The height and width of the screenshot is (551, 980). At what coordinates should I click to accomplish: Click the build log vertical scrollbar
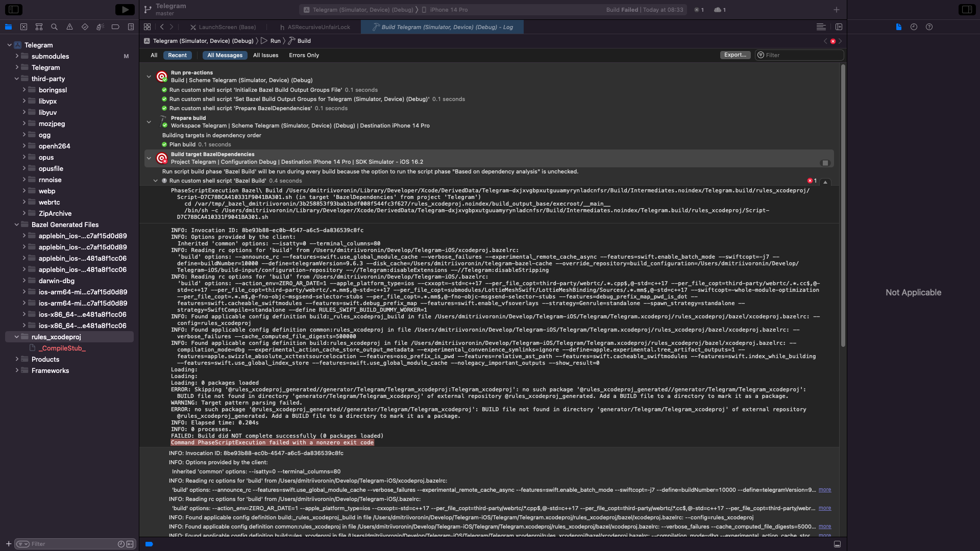pos(843,204)
